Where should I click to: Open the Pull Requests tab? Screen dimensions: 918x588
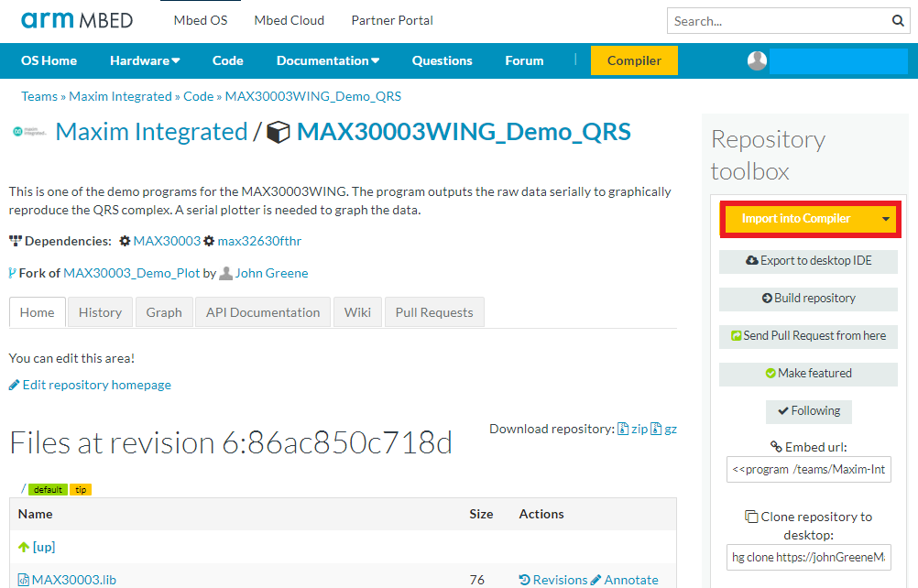(434, 312)
